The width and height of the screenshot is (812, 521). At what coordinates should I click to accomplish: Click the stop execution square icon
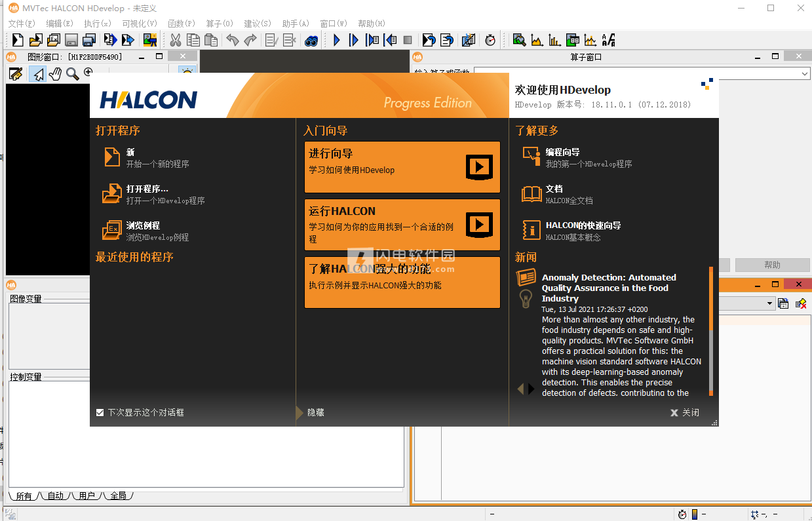pos(408,40)
